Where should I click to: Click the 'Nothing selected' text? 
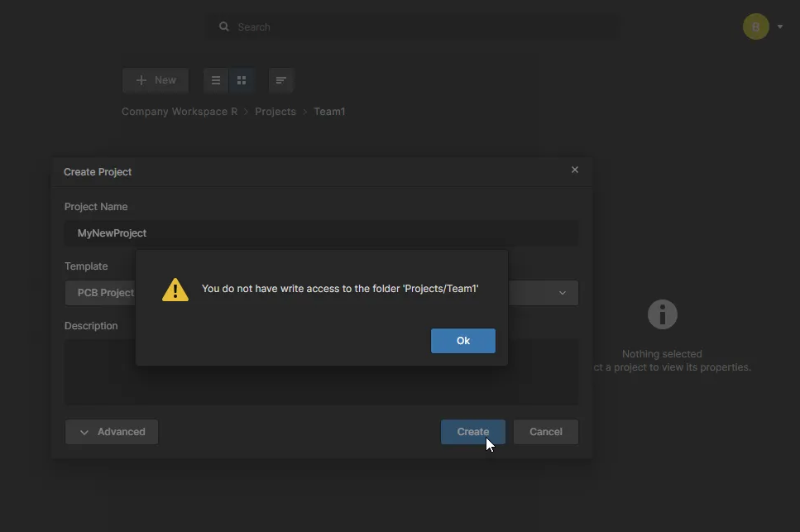tap(662, 353)
